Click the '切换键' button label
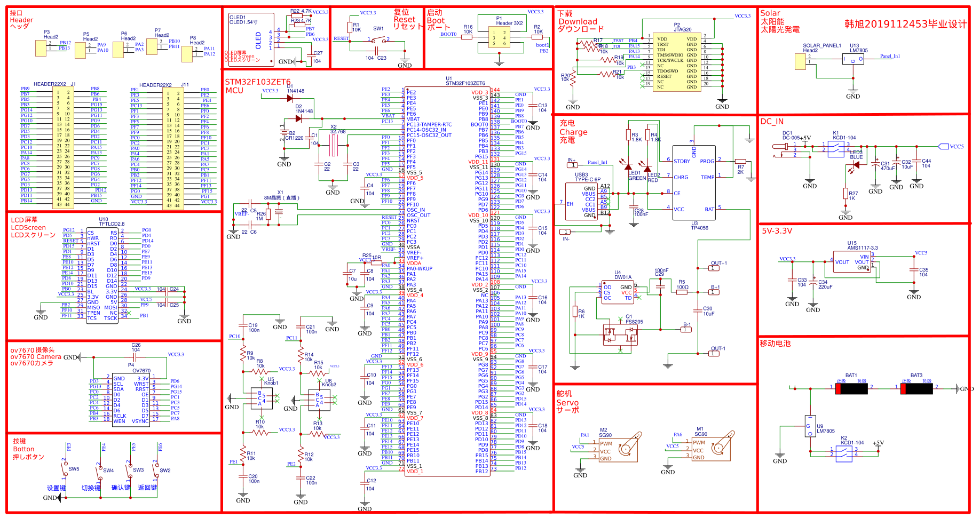This screenshot has width=980, height=518. point(91,488)
